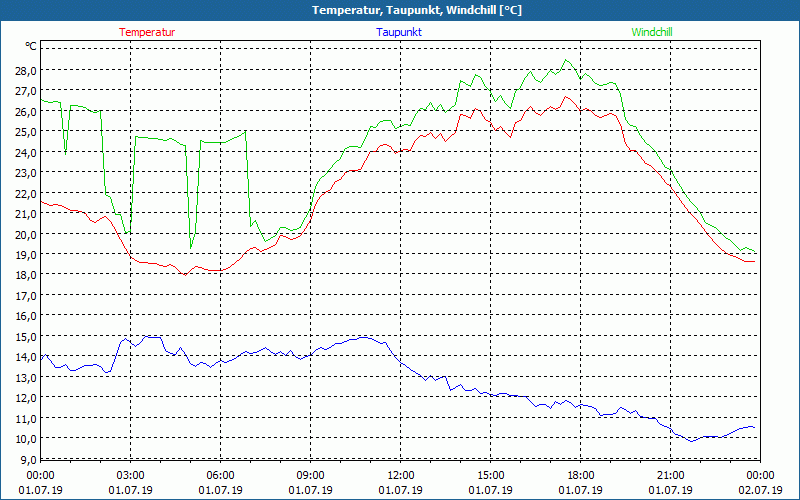This screenshot has width=800, height=500.
Task: Click the 22,0 y-axis value
Action: coord(26,193)
